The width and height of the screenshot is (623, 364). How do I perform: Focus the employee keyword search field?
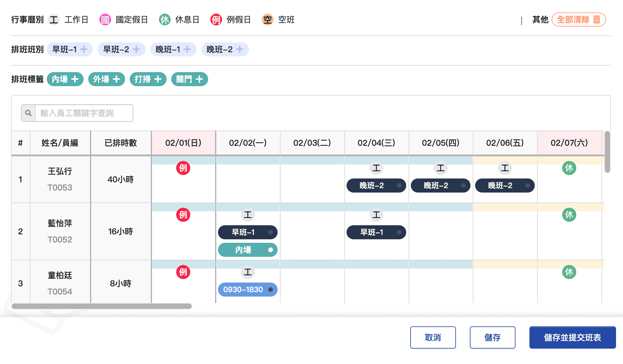[84, 113]
